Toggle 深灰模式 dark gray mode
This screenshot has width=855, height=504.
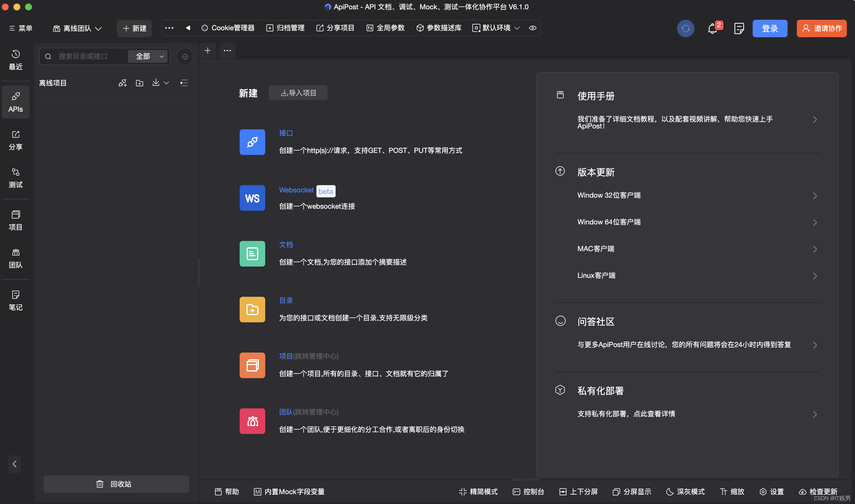pos(685,492)
